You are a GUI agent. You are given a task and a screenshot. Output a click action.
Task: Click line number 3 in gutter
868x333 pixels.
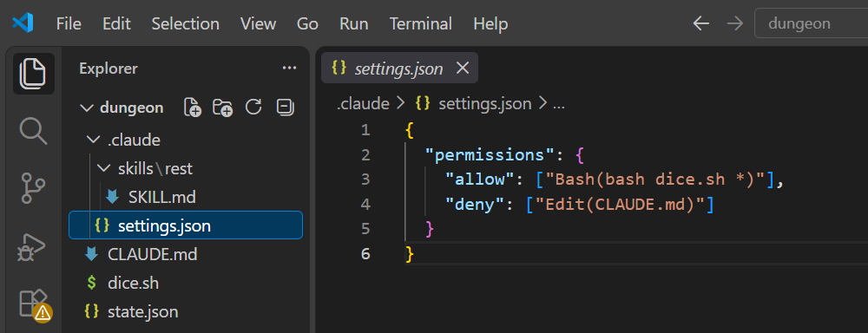tap(365, 180)
